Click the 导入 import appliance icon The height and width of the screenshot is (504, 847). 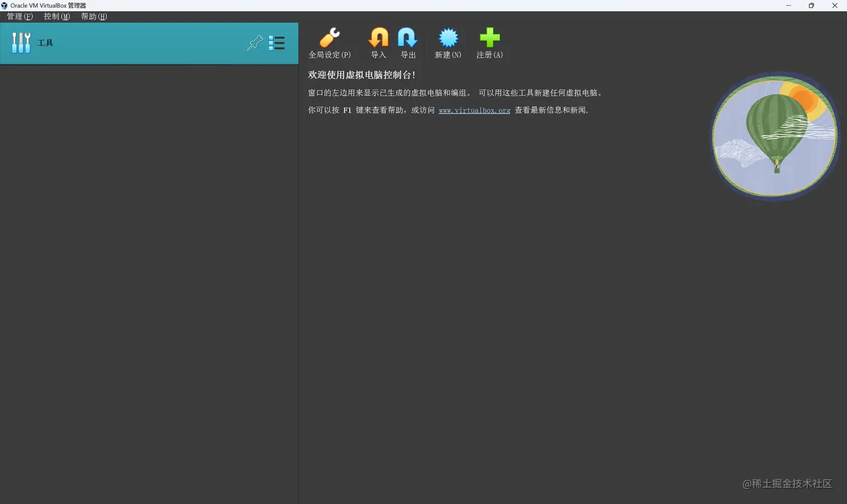379,38
